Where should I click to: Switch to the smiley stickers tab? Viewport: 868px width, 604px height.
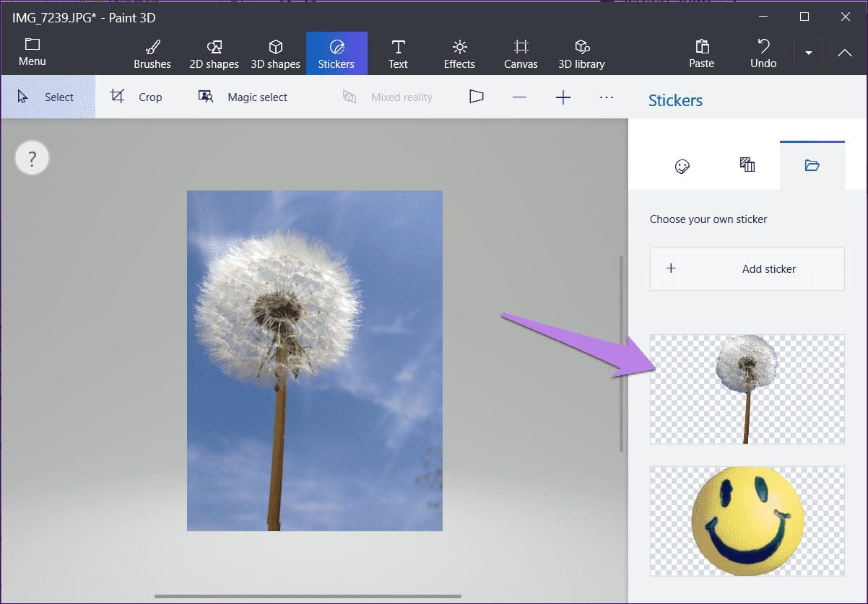click(x=682, y=166)
